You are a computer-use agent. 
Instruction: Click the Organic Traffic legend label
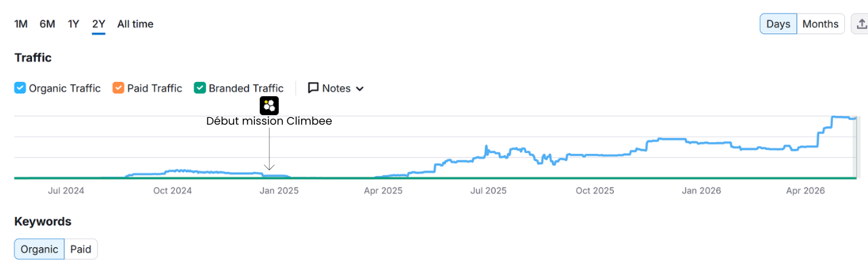(x=65, y=88)
